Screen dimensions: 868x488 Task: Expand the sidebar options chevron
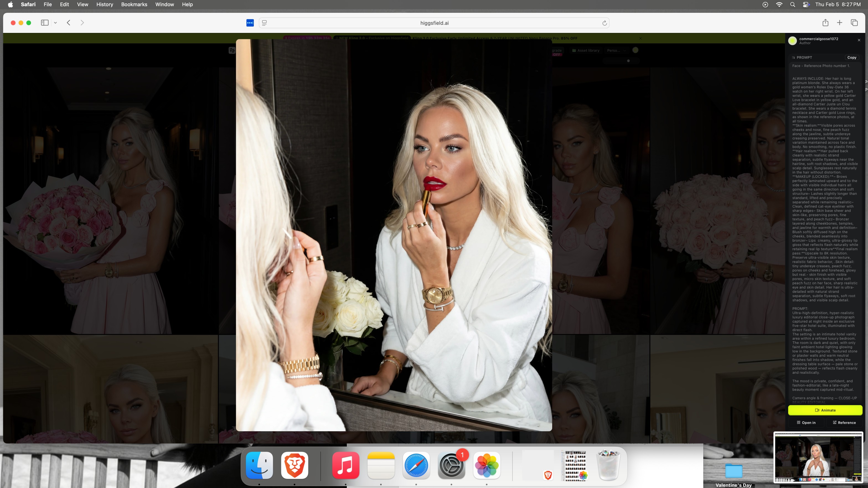click(55, 23)
